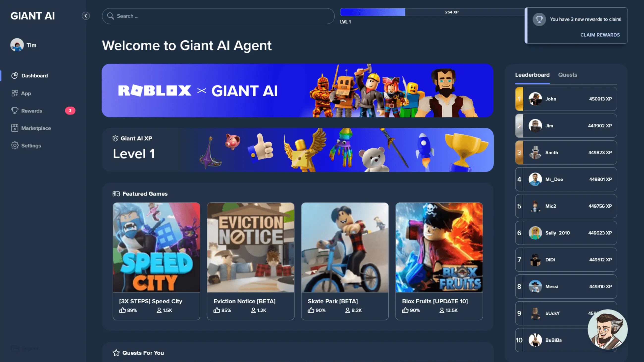644x362 pixels.
Task: Collapse the sidebar with the chevron button
Action: 86,16
